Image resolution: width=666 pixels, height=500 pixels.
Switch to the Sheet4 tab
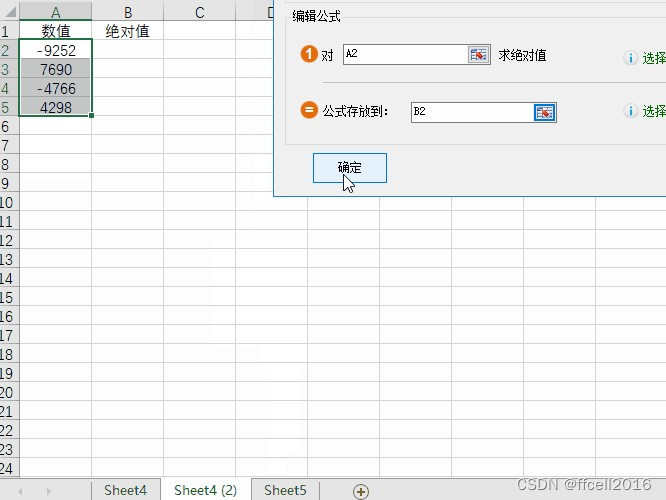click(x=125, y=490)
